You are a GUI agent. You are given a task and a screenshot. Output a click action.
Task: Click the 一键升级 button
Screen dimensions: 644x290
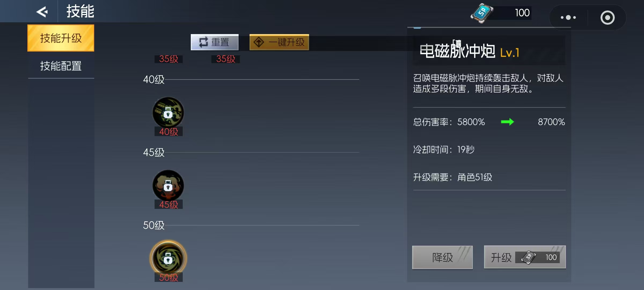tap(279, 42)
